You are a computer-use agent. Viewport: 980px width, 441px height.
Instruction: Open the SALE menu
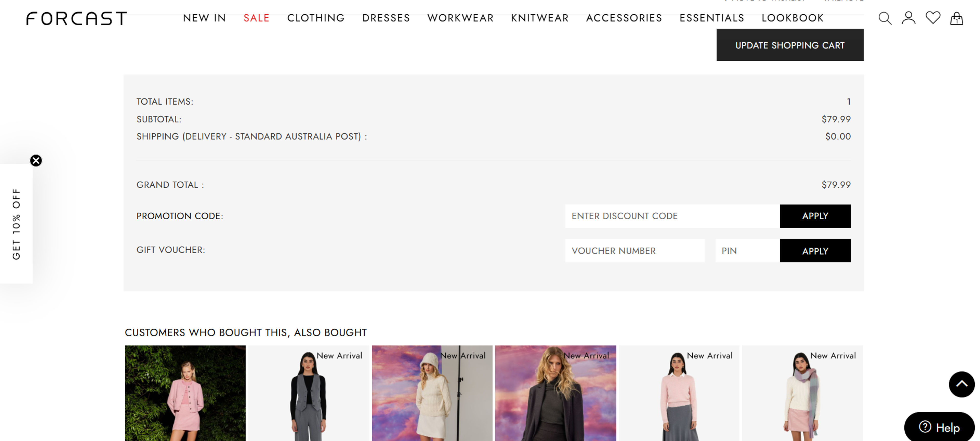pyautogui.click(x=256, y=18)
